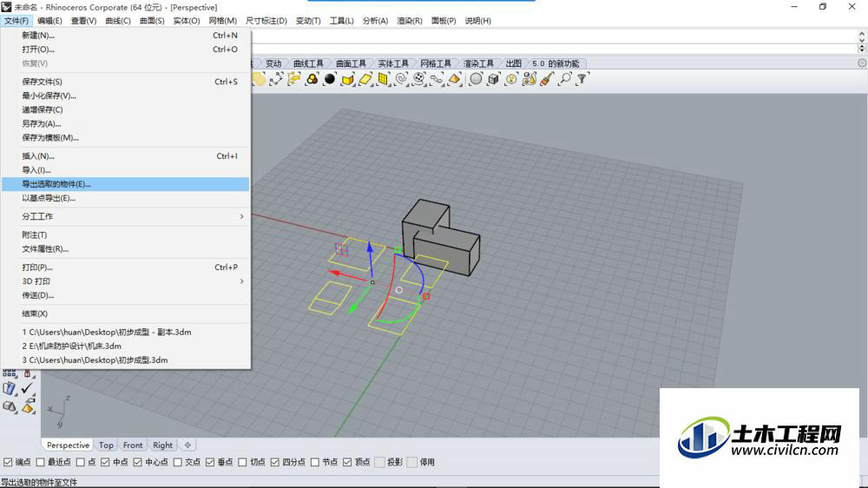Click the black sphere render icon
Viewport: 868px width, 488px height.
point(330,79)
